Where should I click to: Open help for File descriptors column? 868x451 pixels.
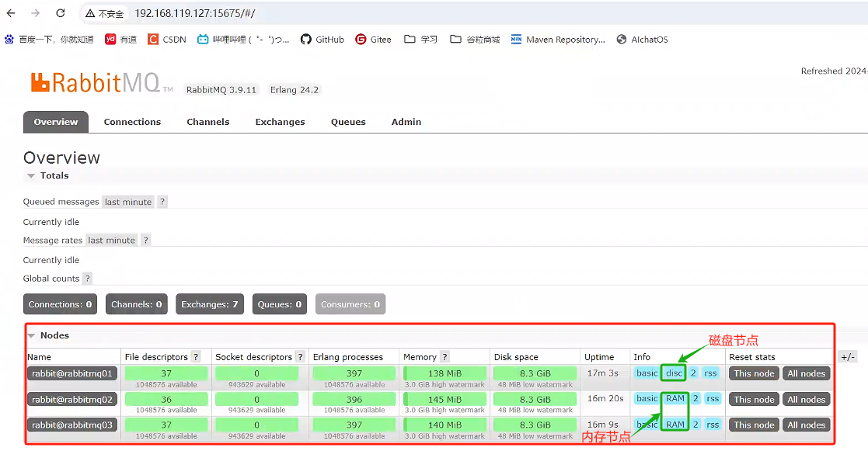pos(195,357)
